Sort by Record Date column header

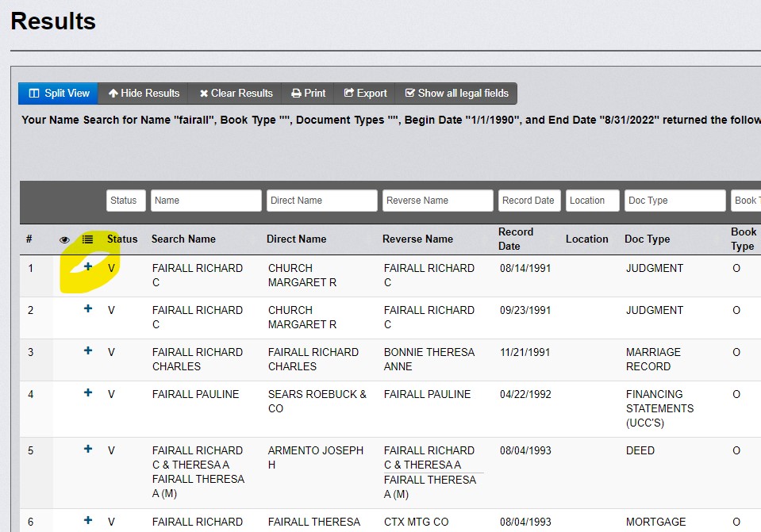pos(516,239)
